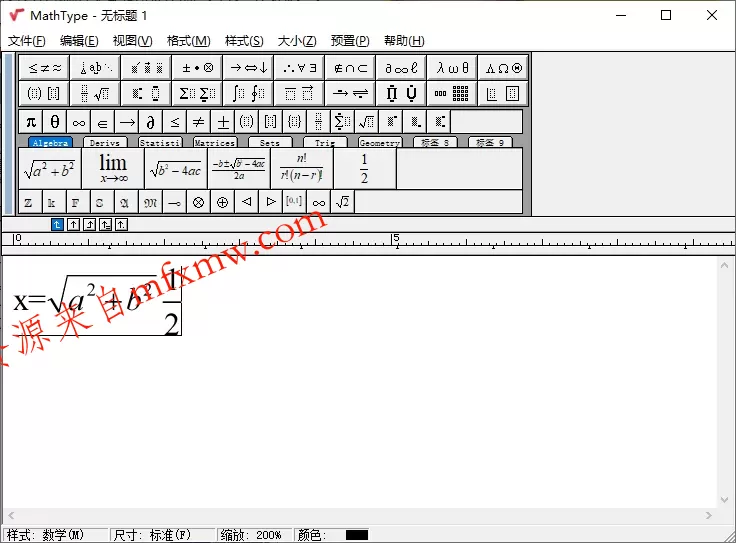The width and height of the screenshot is (736, 543).
Task: Select the decimal tab stop button
Action: tap(121, 225)
